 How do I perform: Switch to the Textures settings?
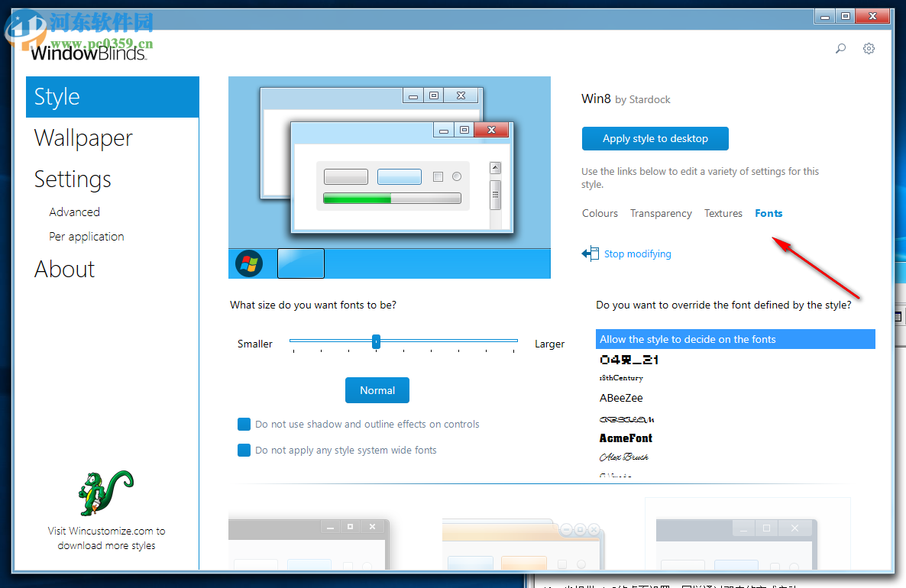[x=723, y=213]
